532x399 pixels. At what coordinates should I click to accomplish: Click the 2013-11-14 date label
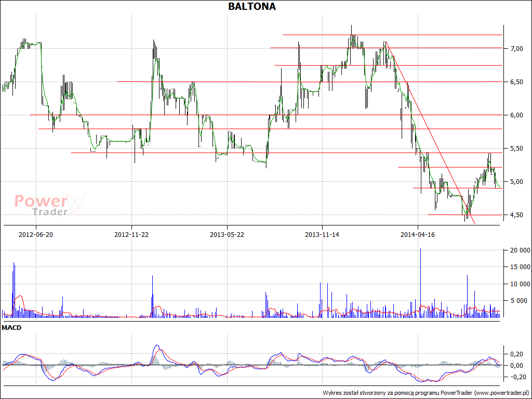(x=322, y=234)
